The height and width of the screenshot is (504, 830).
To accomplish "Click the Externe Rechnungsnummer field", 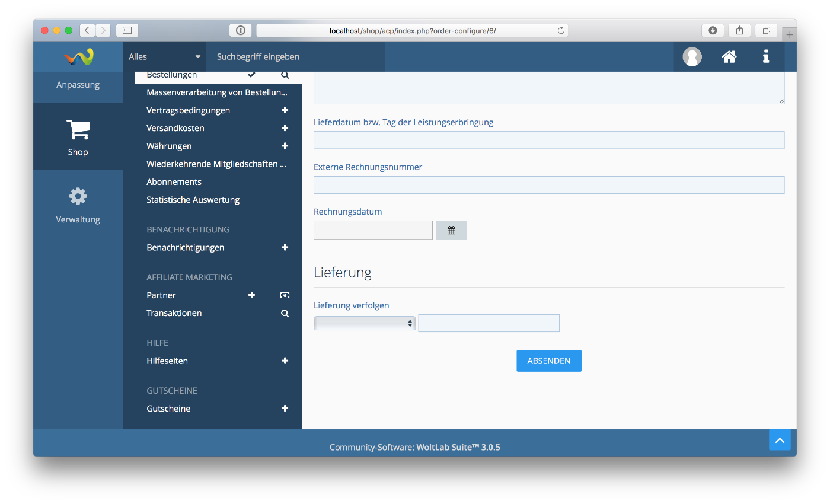I will [x=548, y=185].
